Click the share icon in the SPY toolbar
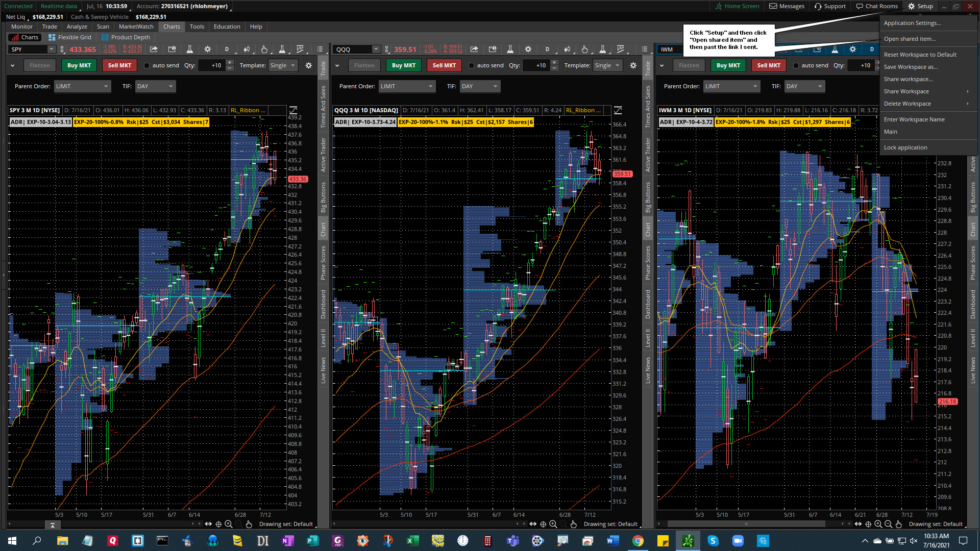Screen dimensions: 980x551 (x=154, y=49)
